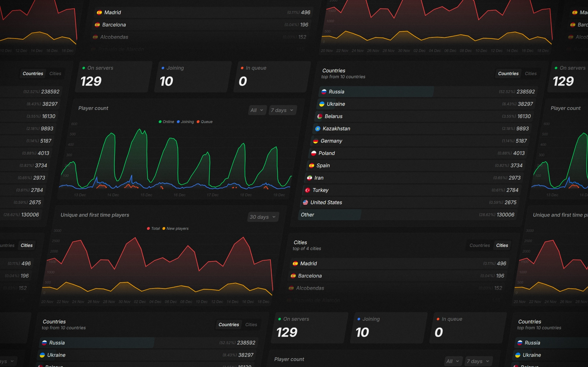Viewport: 588px width, 367px height.
Task: Click the red Total legend dot
Action: pyautogui.click(x=148, y=229)
